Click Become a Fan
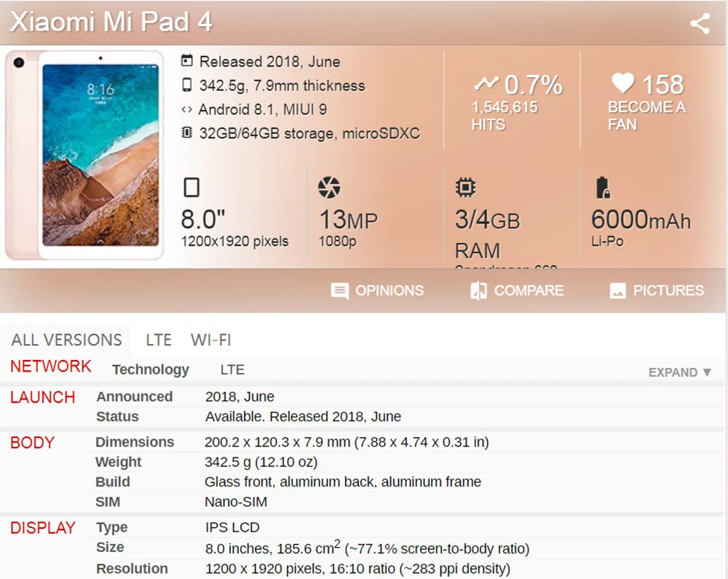728x579 pixels. [x=646, y=116]
